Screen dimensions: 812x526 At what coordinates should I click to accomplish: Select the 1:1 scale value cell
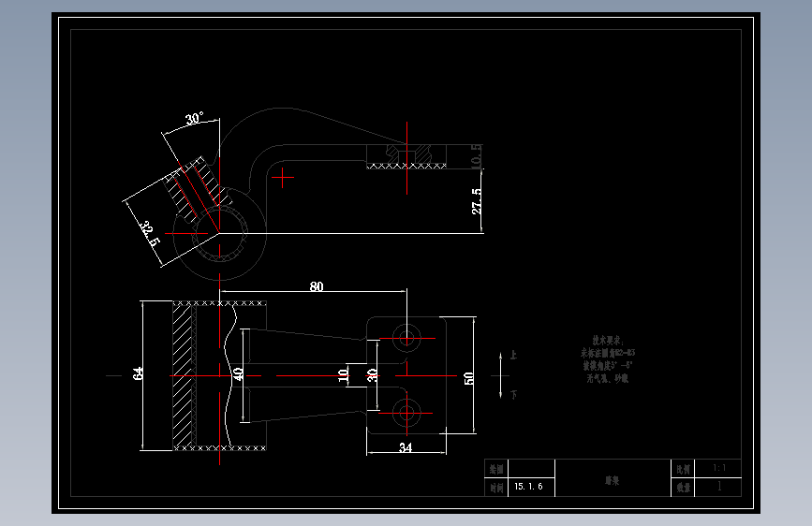point(718,468)
